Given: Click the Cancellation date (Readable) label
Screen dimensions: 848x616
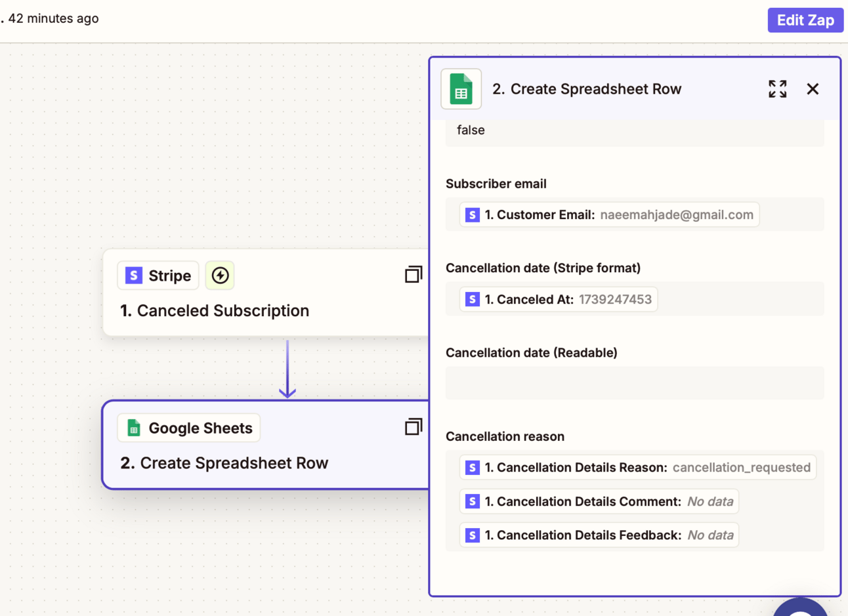Looking at the screenshot, I should [x=532, y=352].
